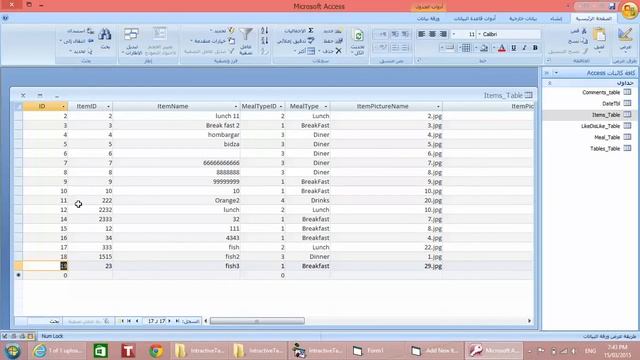Open the font size 11 dropdown
This screenshot has width=640, height=360.
tap(453, 34)
